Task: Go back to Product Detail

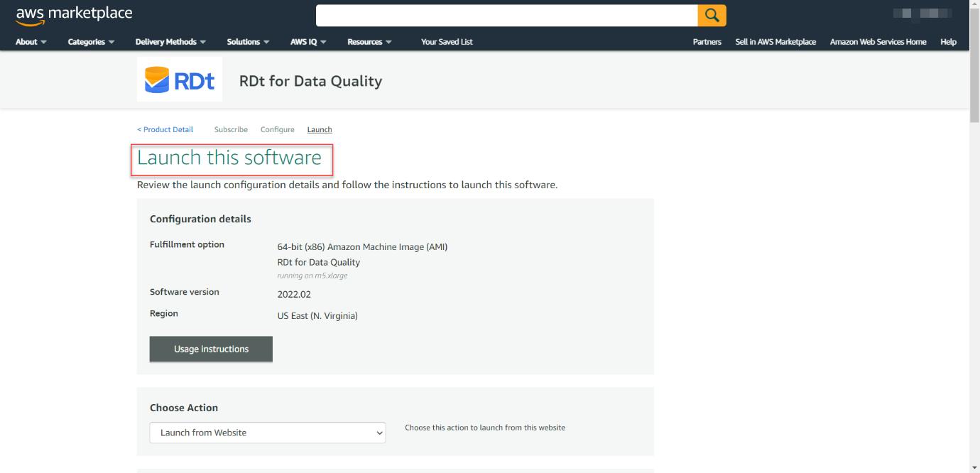Action: click(165, 129)
